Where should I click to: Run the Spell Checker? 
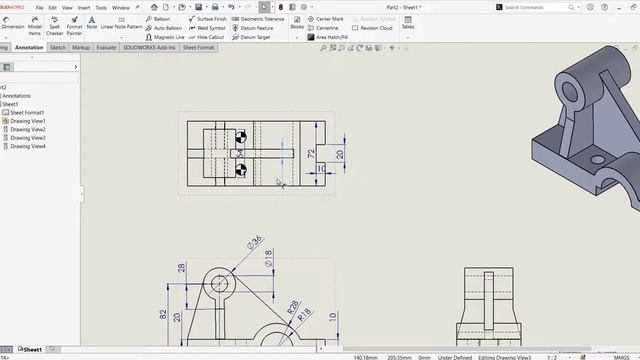[x=54, y=26]
